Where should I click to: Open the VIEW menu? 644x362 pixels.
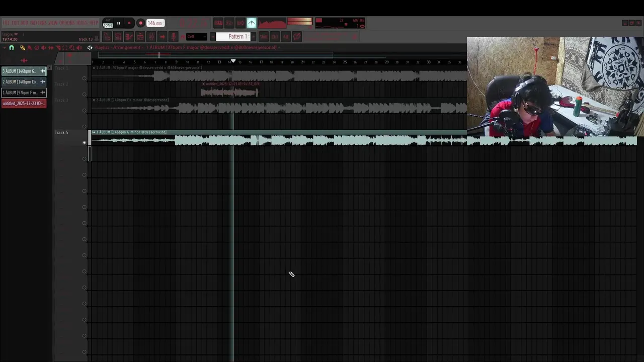[x=53, y=23]
